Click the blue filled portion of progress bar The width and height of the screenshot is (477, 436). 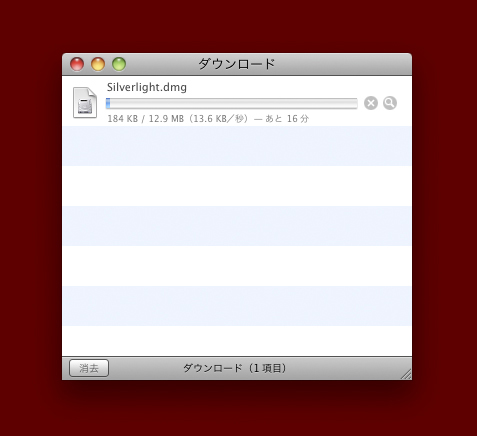pos(108,103)
